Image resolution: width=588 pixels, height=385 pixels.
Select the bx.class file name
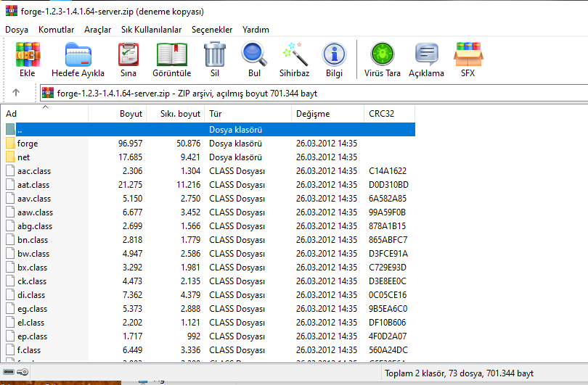[32, 268]
